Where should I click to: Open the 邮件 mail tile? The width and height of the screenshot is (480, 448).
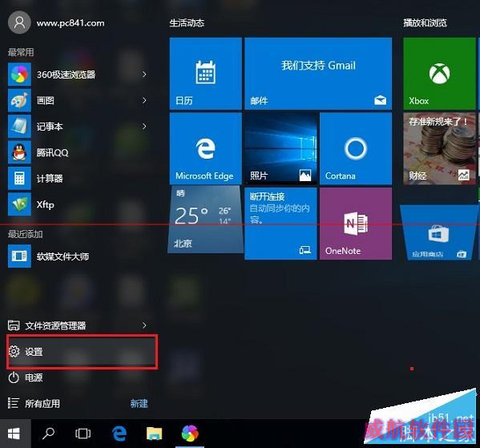[318, 74]
